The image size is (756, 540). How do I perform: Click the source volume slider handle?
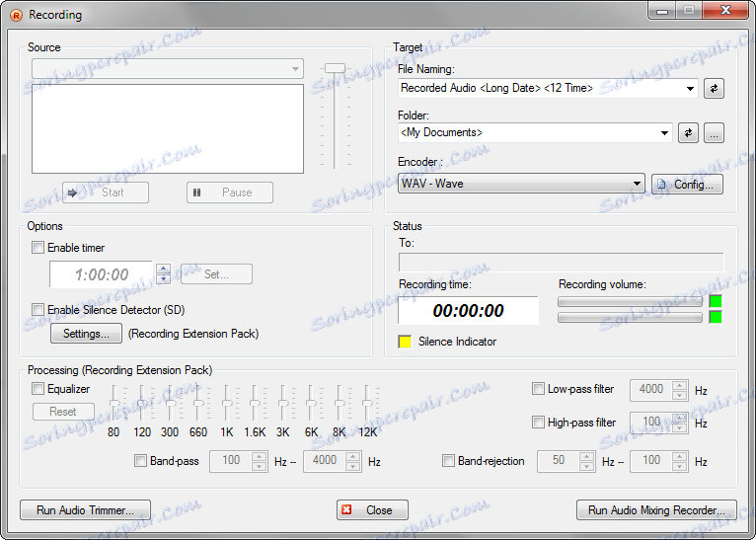coord(335,68)
